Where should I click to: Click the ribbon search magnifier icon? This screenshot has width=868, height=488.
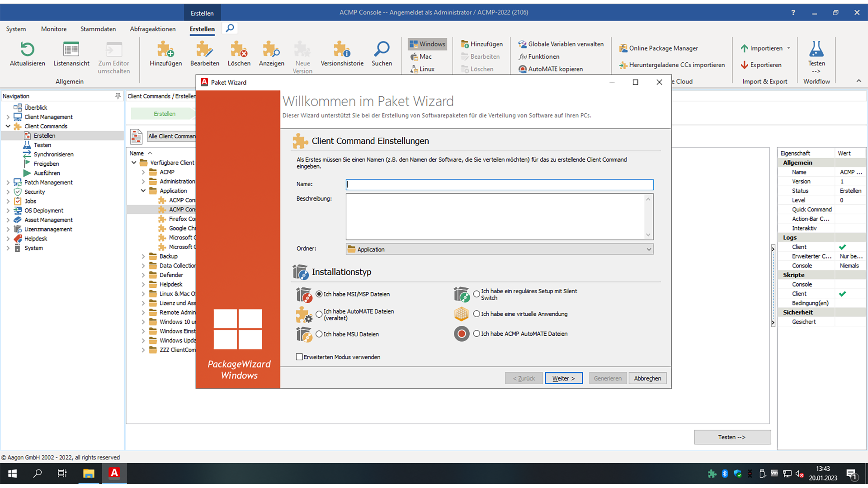[230, 28]
